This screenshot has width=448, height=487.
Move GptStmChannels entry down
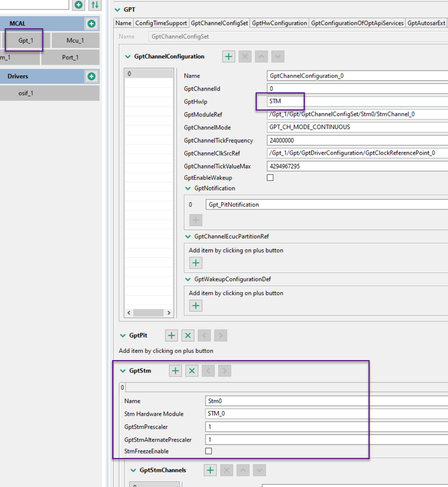(x=260, y=470)
